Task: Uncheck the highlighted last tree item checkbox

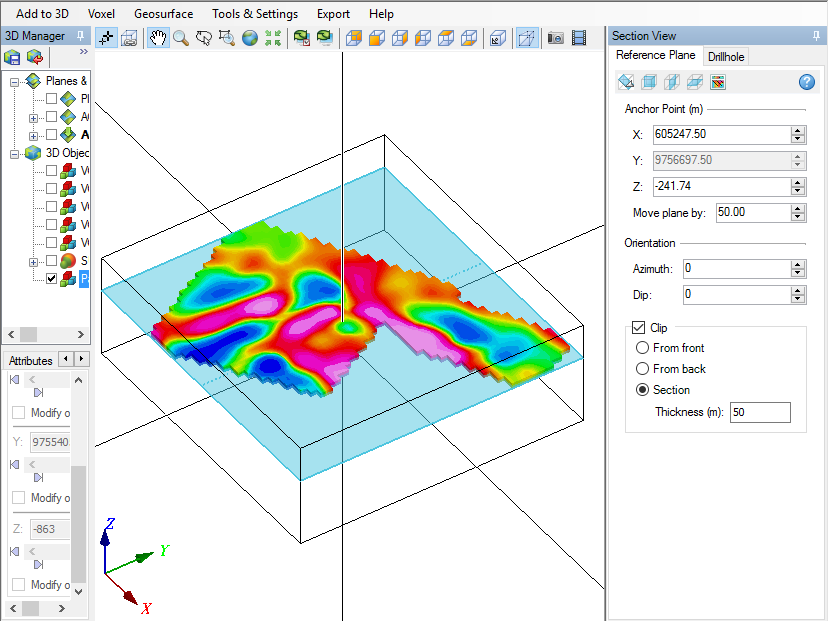Action: tap(52, 279)
